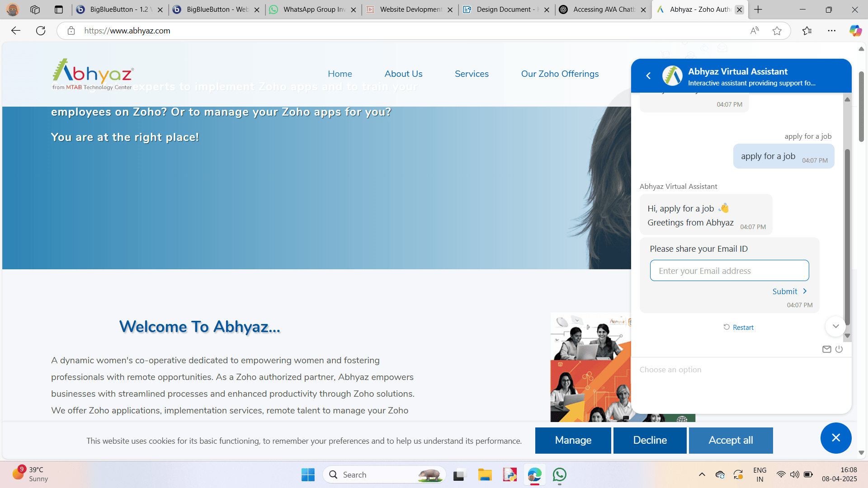Open the About Us menu item
Image resolution: width=868 pixels, height=488 pixels.
coord(403,74)
